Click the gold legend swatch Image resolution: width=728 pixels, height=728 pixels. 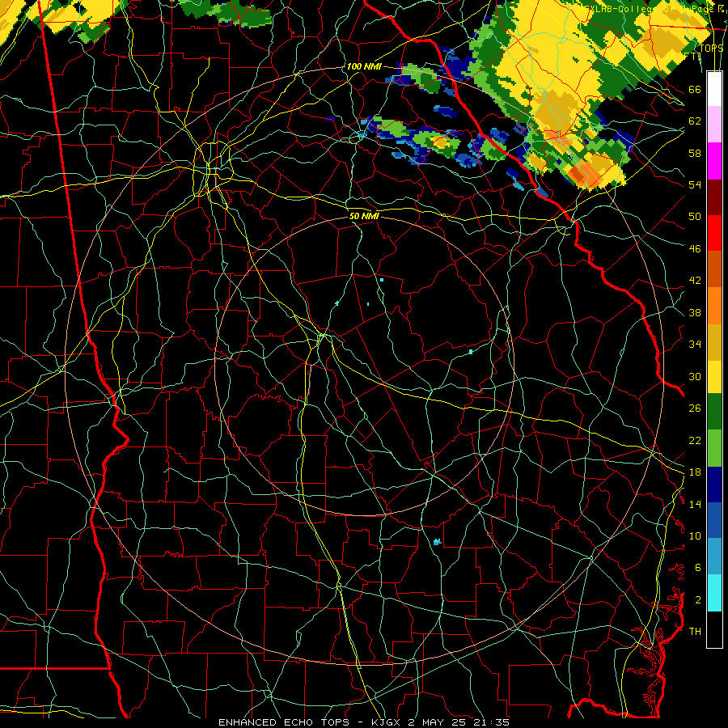tap(714, 341)
